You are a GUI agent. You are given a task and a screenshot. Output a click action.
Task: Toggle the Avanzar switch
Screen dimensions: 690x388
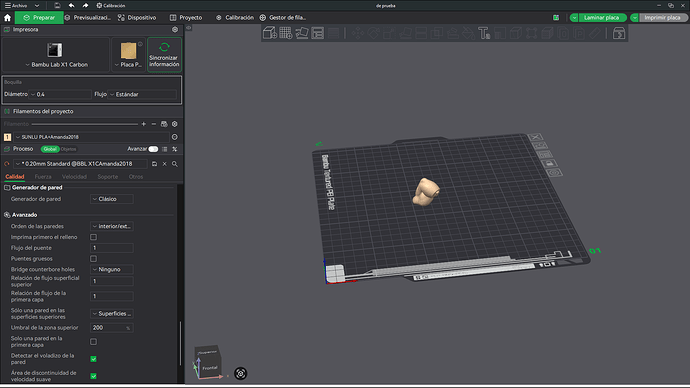pos(153,149)
